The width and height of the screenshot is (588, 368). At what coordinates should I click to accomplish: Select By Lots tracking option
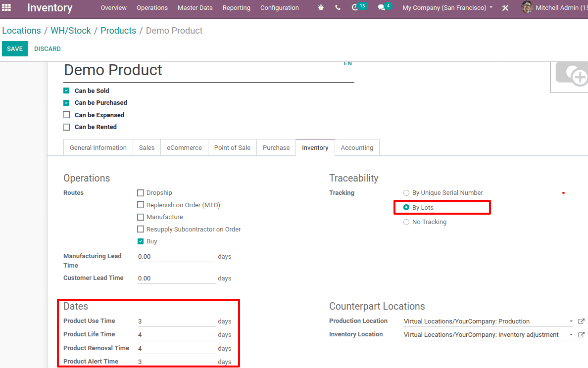(406, 207)
